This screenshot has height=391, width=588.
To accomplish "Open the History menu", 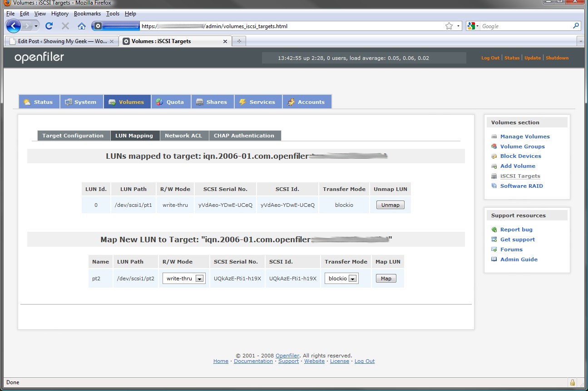I will (x=60, y=14).
